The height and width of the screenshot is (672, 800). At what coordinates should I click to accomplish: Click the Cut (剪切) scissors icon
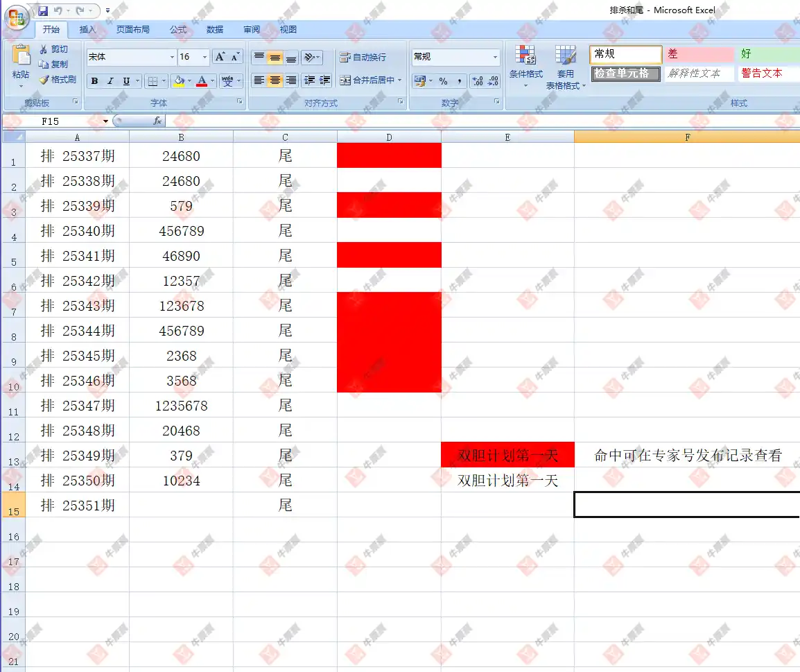coord(44,49)
